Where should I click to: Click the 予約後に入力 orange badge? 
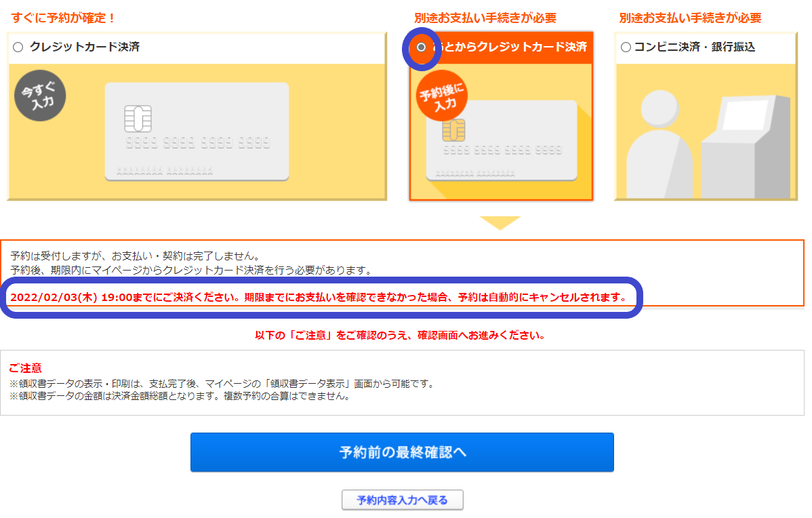[x=442, y=96]
